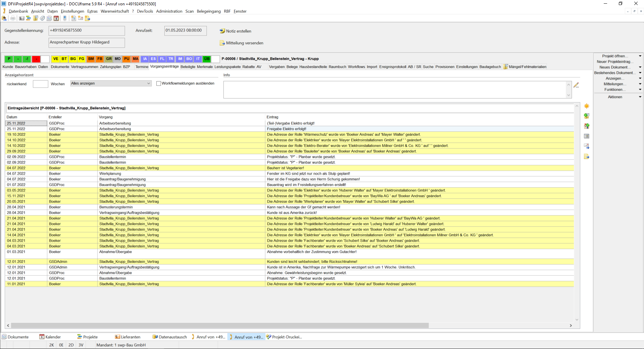
Task: Click the orange star new entry icon
Action: click(587, 106)
